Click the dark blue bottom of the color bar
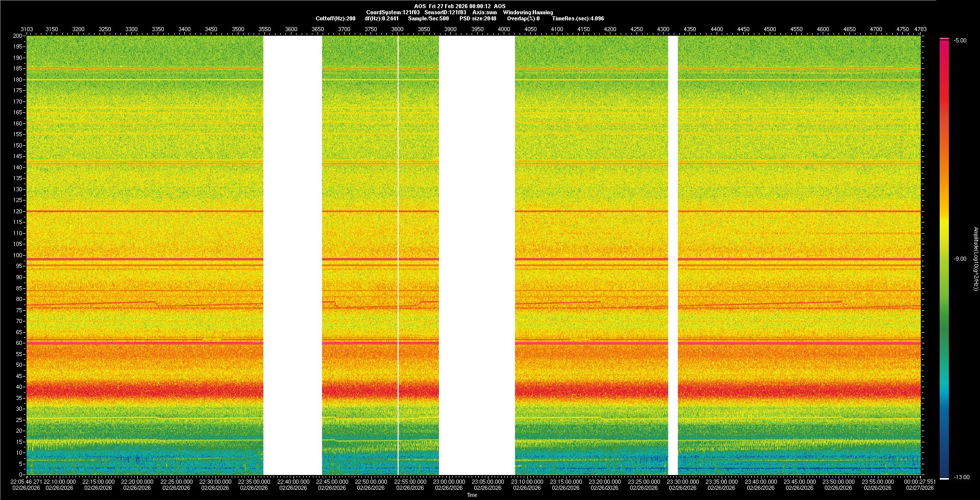This screenshot has height=500, width=980. tap(944, 467)
